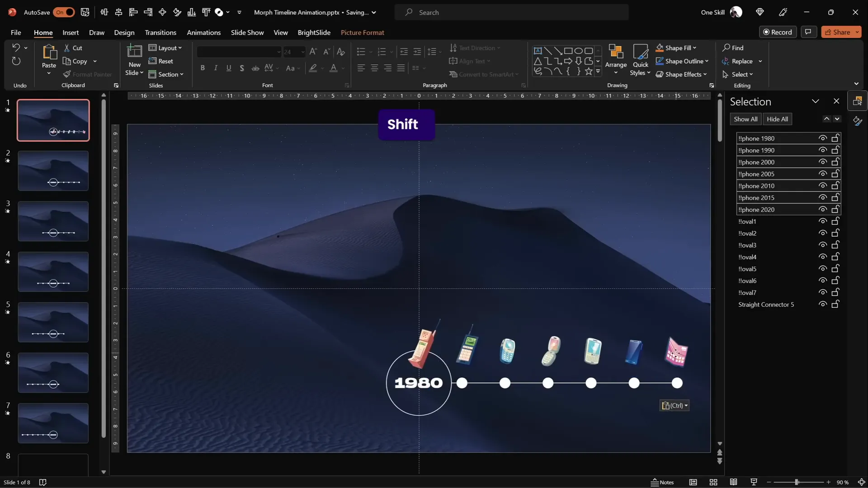Click the Underline formatting icon
Screen dimensions: 868x488
click(x=229, y=68)
